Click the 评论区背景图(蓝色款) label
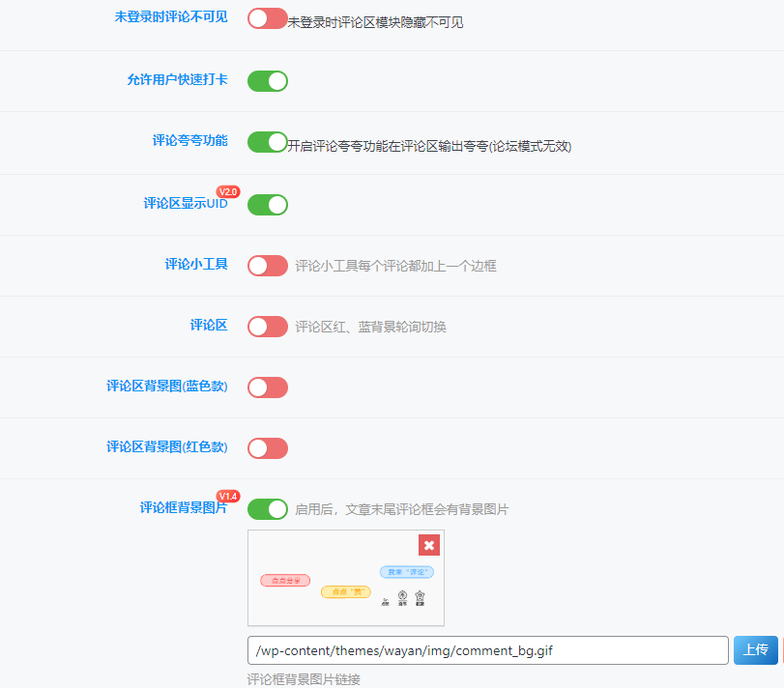 [167, 387]
